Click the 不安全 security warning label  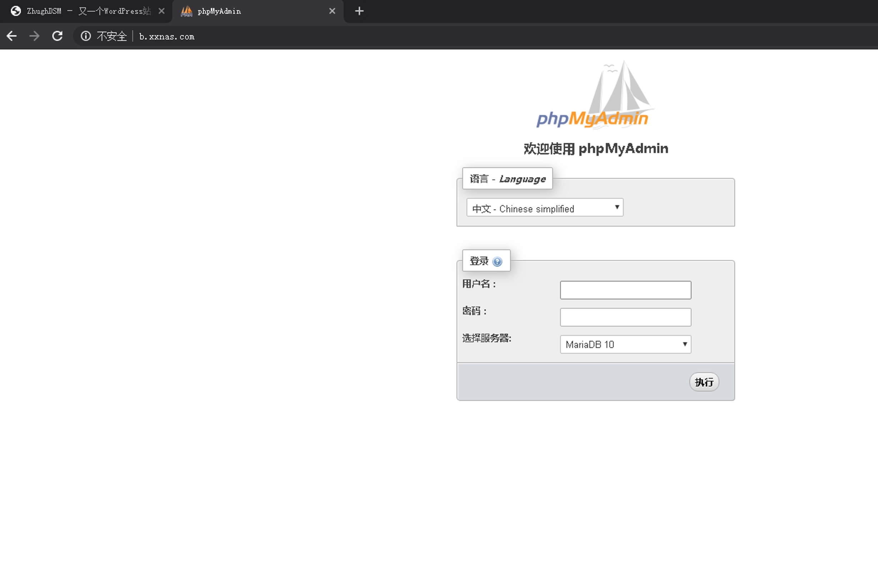[112, 36]
